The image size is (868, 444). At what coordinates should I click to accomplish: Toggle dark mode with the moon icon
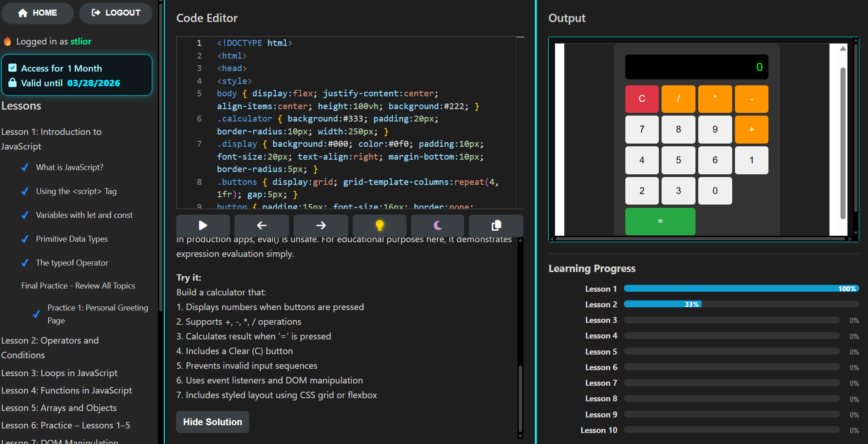(437, 226)
